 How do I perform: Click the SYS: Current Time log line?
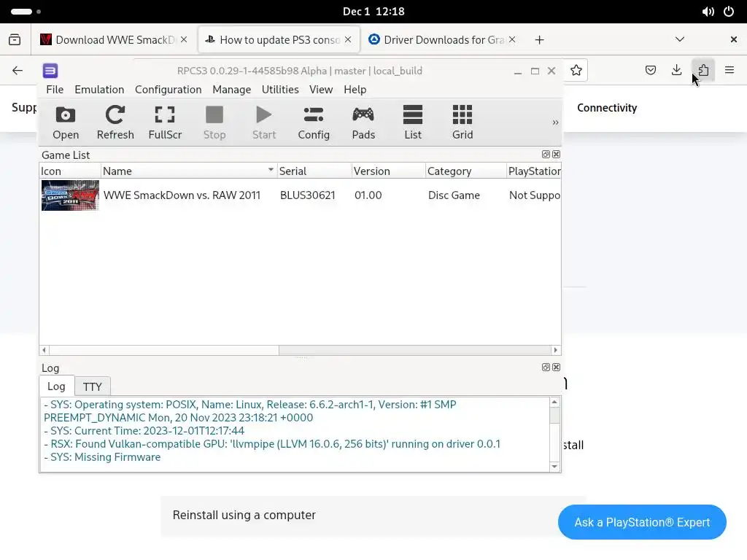pyautogui.click(x=144, y=431)
